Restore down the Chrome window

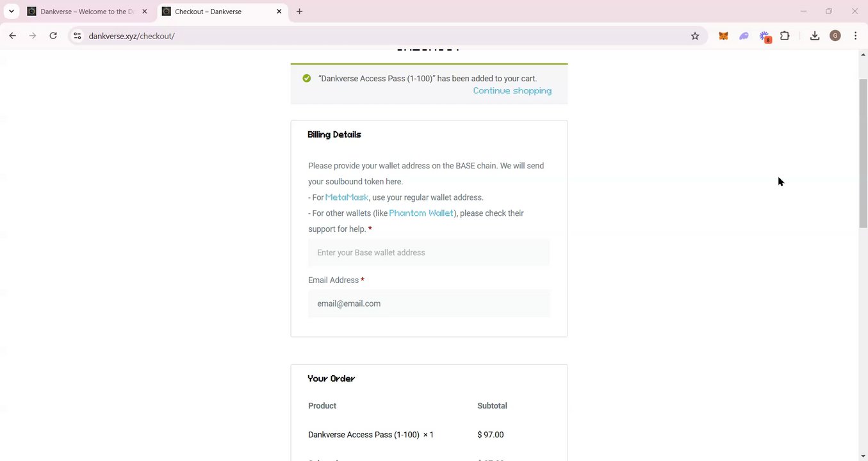829,11
